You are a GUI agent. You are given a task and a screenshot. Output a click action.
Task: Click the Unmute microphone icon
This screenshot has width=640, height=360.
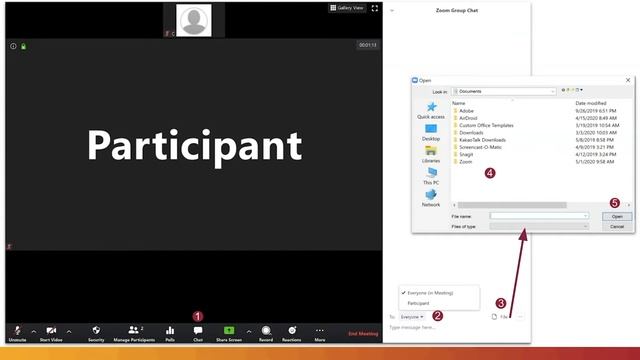click(x=17, y=330)
